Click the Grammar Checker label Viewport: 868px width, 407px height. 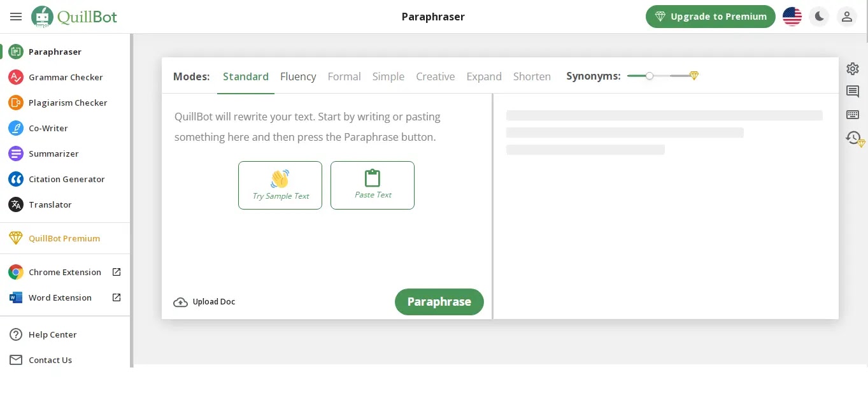coord(66,77)
